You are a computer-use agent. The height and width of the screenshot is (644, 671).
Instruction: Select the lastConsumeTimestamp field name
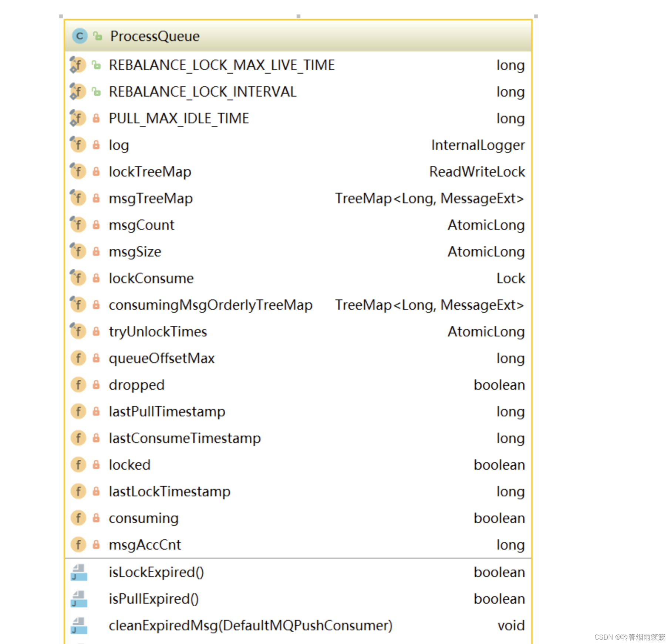click(185, 439)
